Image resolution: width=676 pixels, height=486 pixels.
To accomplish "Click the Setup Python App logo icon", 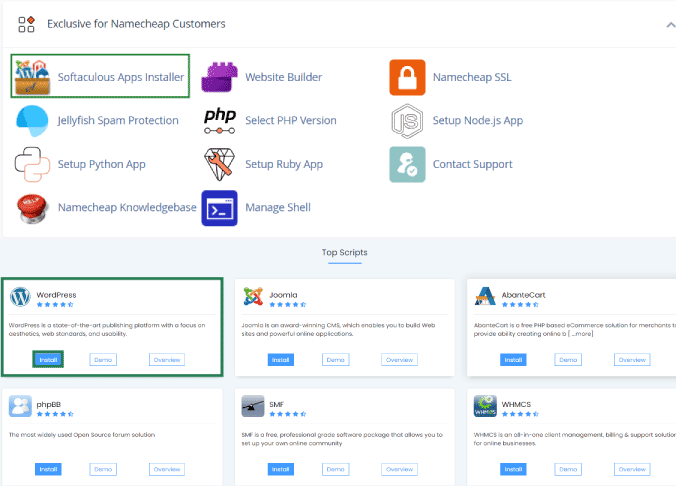I will [32, 164].
